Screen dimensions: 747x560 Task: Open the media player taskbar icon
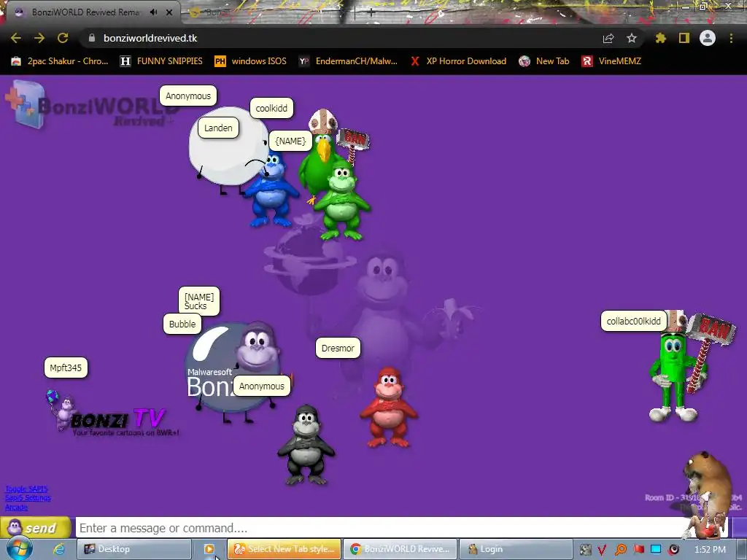[x=209, y=549]
